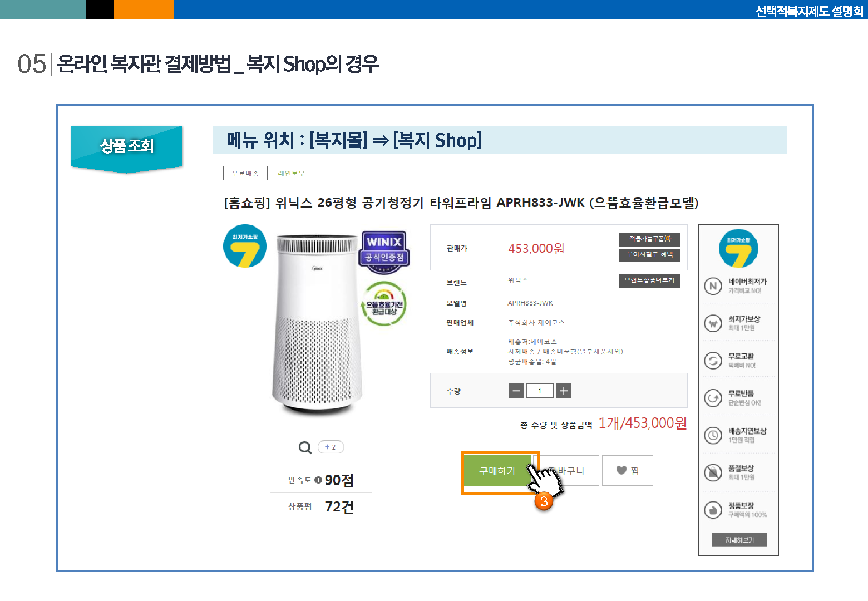Click model name APRH833-JWK value
868x601 pixels.
click(x=530, y=303)
